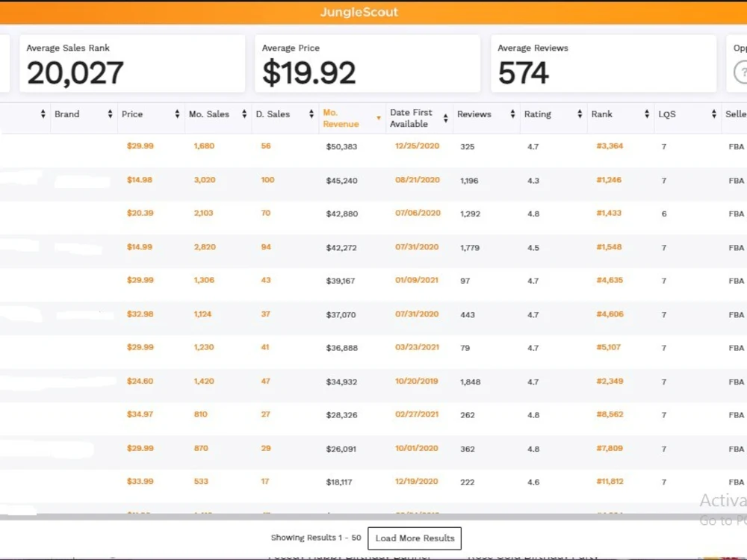The width and height of the screenshot is (747, 560).
Task: Click date 07/06/2020
Action: point(418,213)
